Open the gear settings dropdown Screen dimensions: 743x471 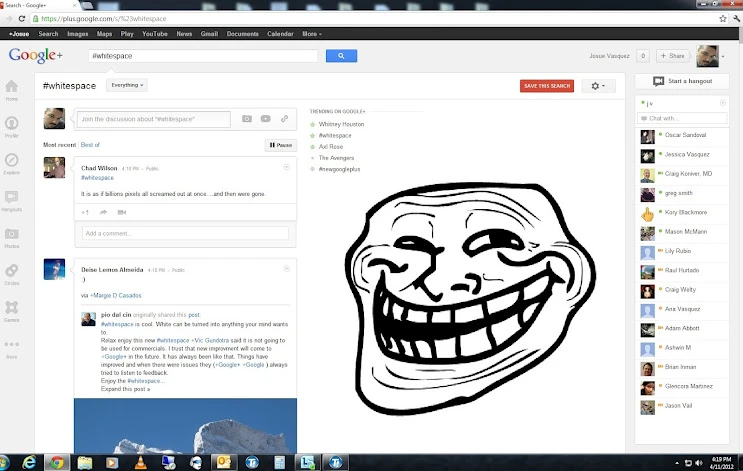click(x=598, y=86)
